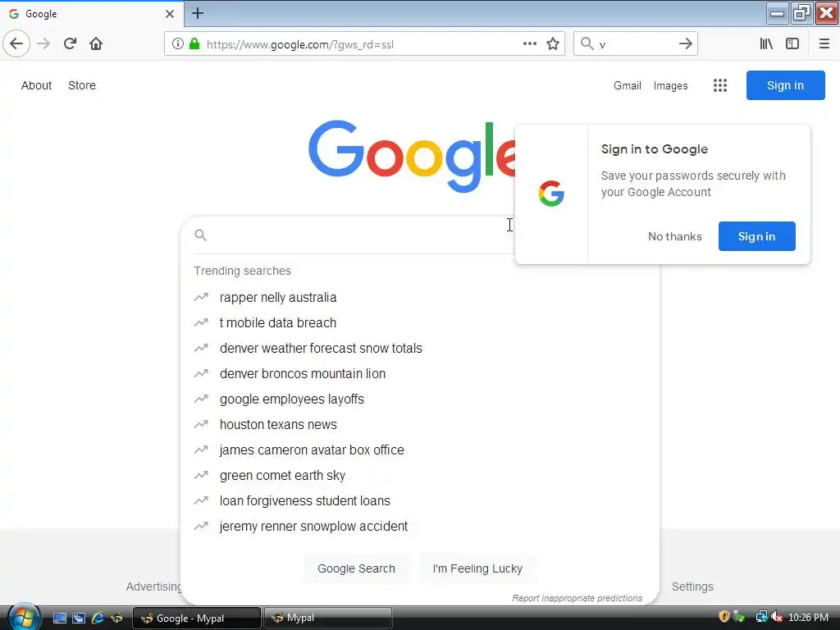Click the 10:26 PM taskbar clock
Viewport: 840px width, 630px height.
(808, 618)
